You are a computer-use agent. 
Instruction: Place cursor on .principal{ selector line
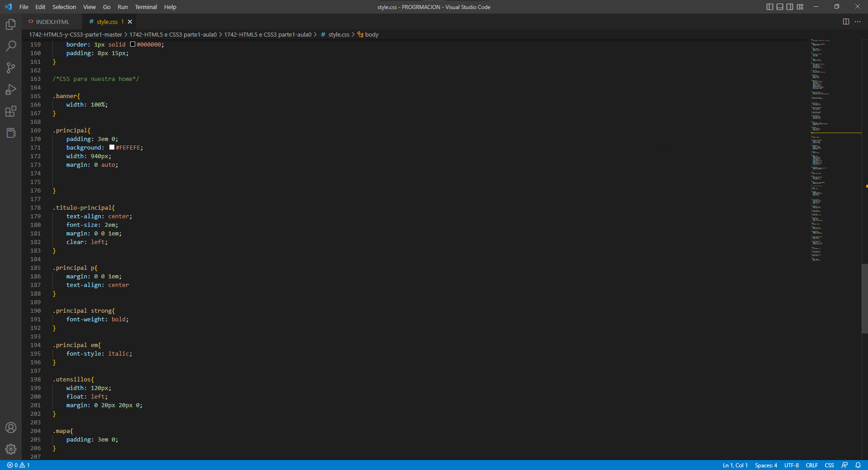[x=71, y=130]
